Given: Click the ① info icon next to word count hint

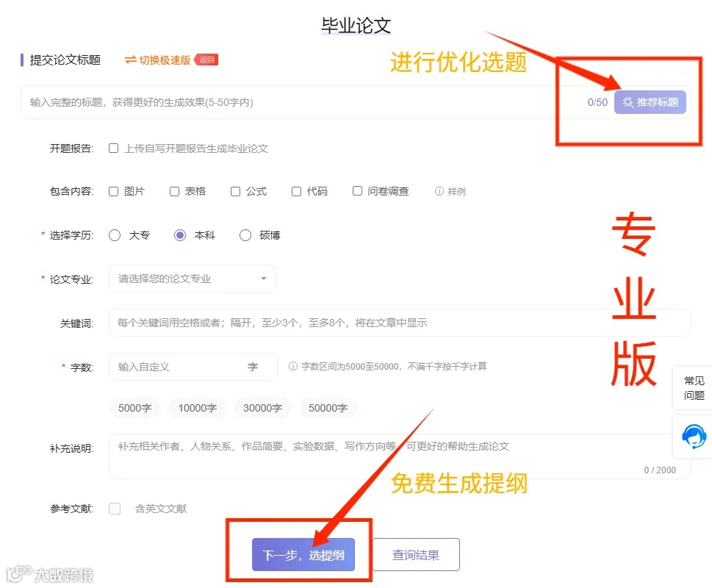Looking at the screenshot, I should (294, 366).
